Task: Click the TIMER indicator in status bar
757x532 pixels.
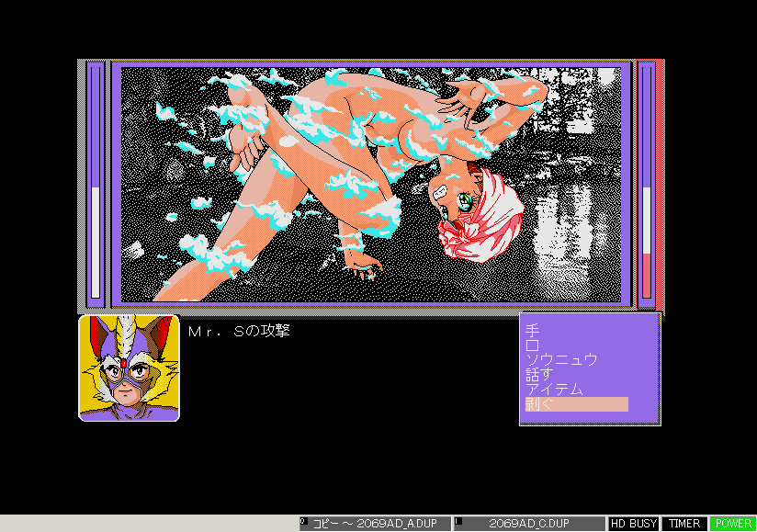Action: pyautogui.click(x=684, y=524)
